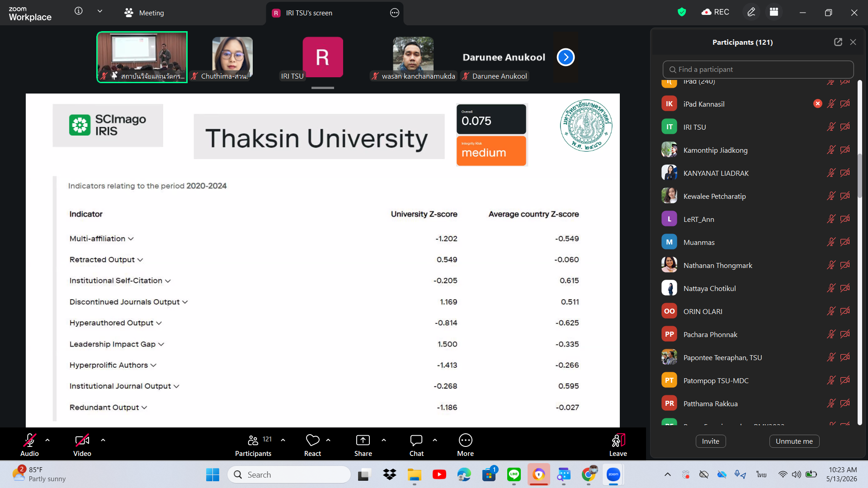This screenshot has height=488, width=868.
Task: Expand Hyperprolific Authors indicator chevron
Action: 153,365
